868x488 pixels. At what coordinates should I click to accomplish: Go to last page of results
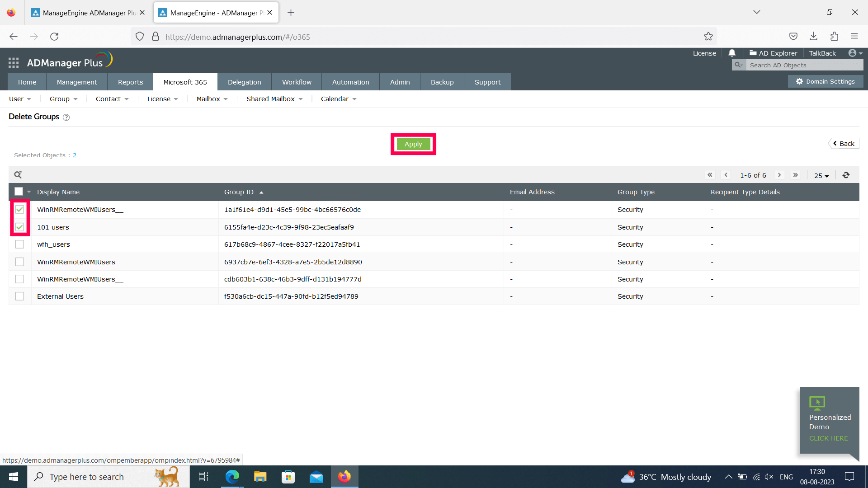pos(796,175)
